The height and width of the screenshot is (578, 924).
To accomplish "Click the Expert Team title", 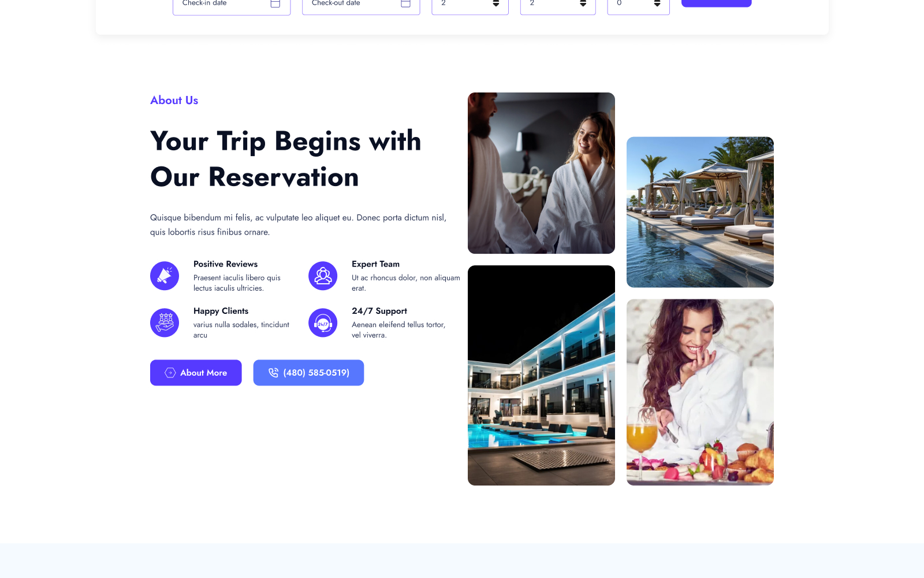I will pyautogui.click(x=375, y=264).
